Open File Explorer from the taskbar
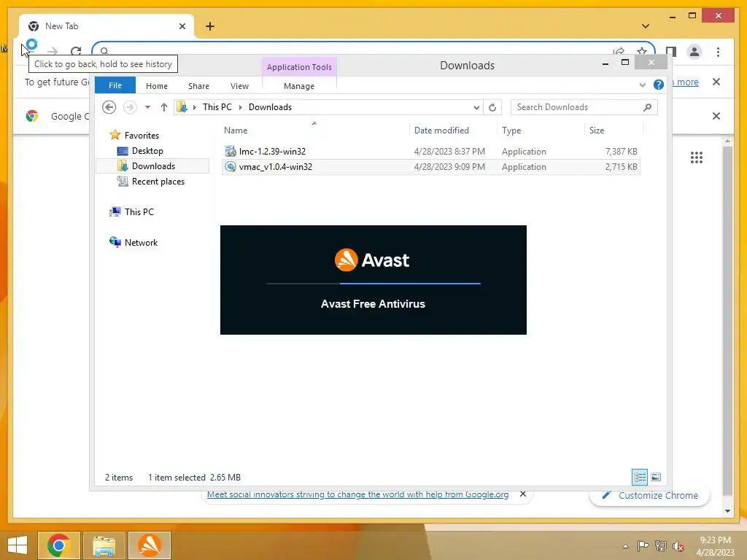 click(104, 545)
